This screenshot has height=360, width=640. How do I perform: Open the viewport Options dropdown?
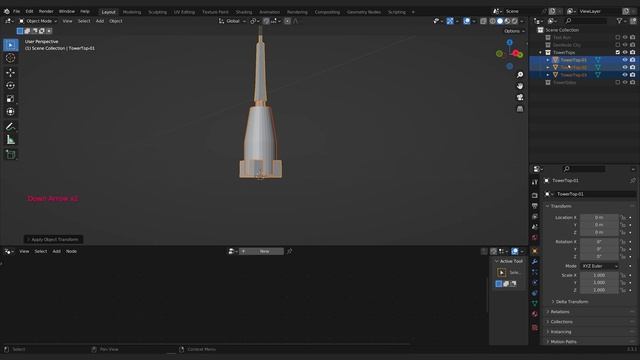coord(514,31)
